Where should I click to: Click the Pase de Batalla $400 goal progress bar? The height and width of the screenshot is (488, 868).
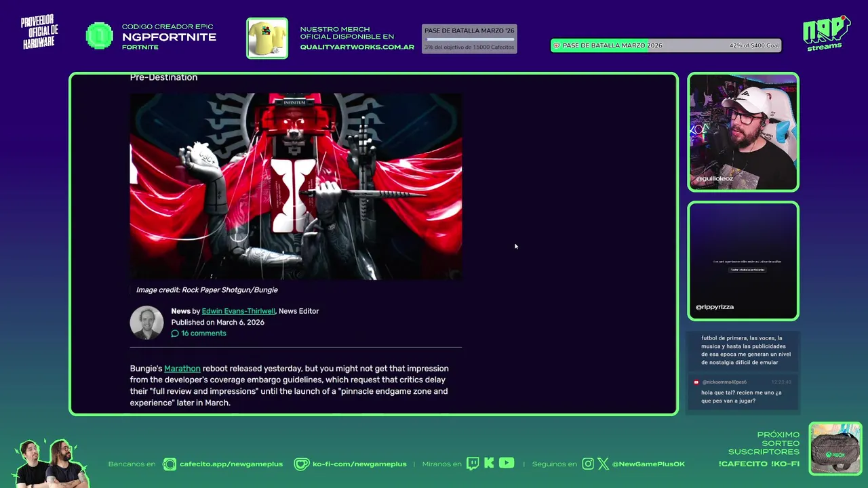pyautogui.click(x=666, y=45)
